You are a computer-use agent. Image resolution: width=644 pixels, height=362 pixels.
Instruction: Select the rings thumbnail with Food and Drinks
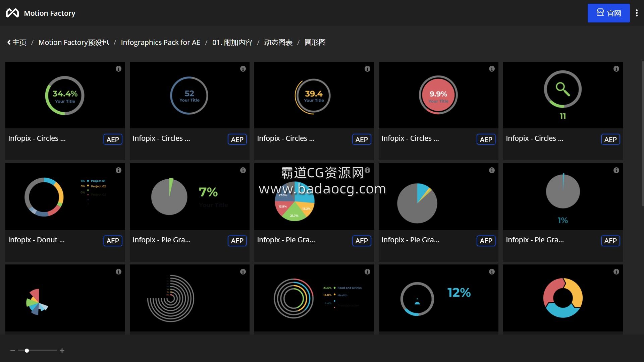click(314, 298)
